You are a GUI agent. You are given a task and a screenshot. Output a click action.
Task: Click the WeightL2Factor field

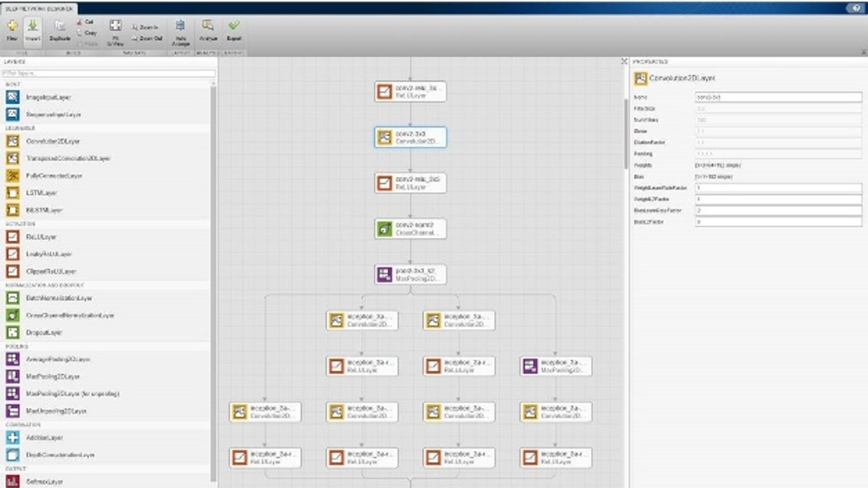779,199
